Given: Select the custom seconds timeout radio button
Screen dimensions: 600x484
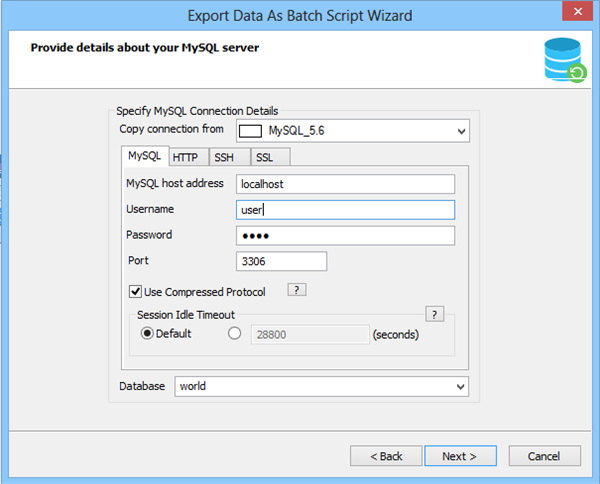Looking at the screenshot, I should click(235, 334).
